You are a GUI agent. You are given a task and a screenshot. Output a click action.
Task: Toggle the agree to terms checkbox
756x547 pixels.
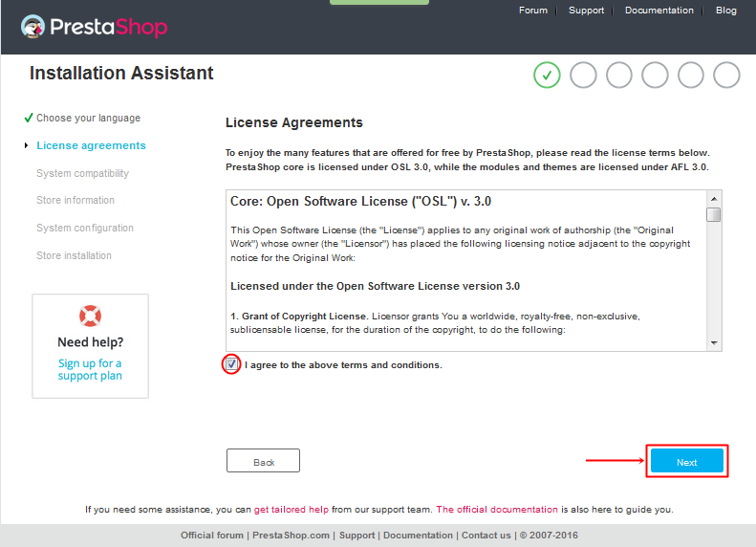[x=231, y=363]
